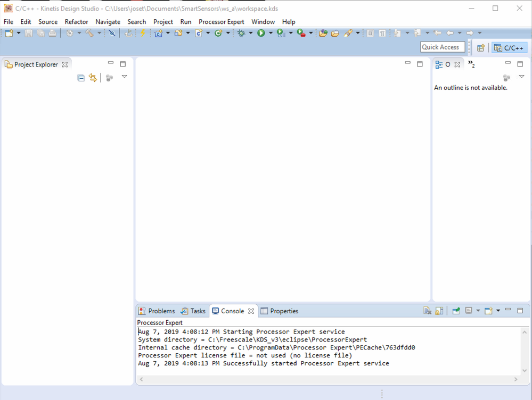The width and height of the screenshot is (532, 400).
Task: Open the File menu
Action: point(9,22)
